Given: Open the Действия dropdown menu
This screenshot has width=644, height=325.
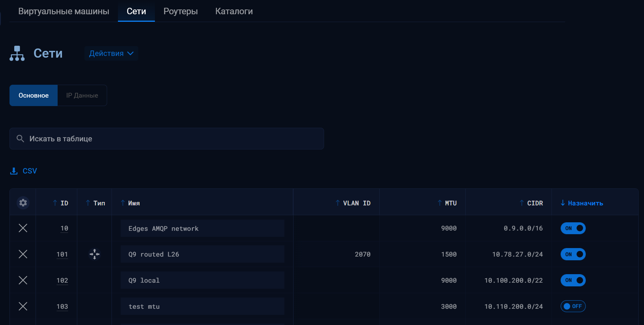Looking at the screenshot, I should point(111,54).
